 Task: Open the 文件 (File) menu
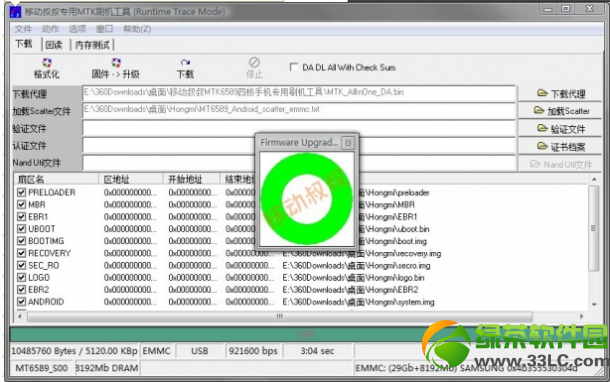pyautogui.click(x=23, y=29)
